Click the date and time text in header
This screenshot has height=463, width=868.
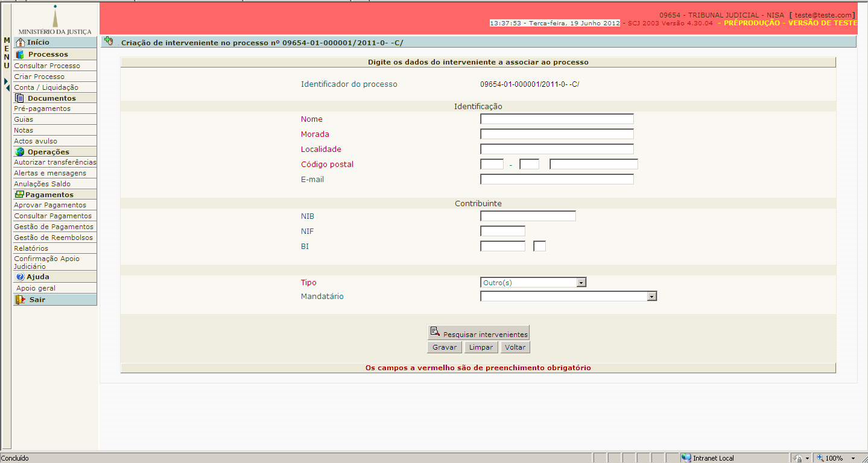coord(555,23)
